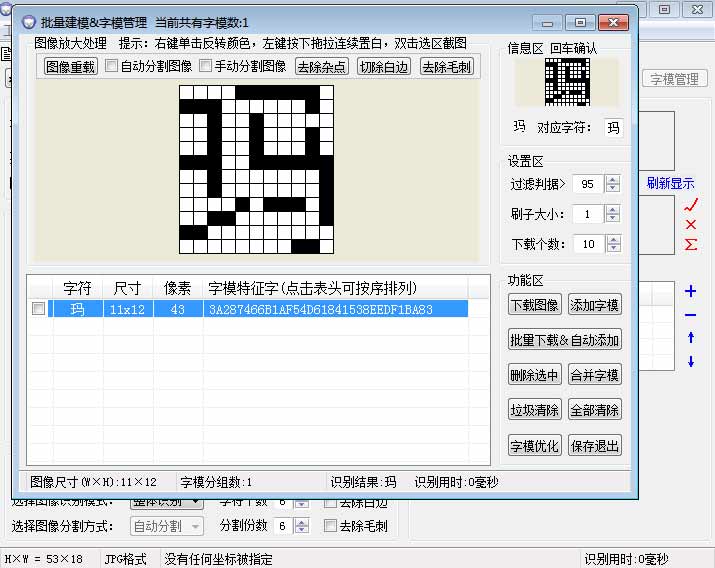Click the red checkmark icon
The height and width of the screenshot is (568, 715).
point(690,205)
